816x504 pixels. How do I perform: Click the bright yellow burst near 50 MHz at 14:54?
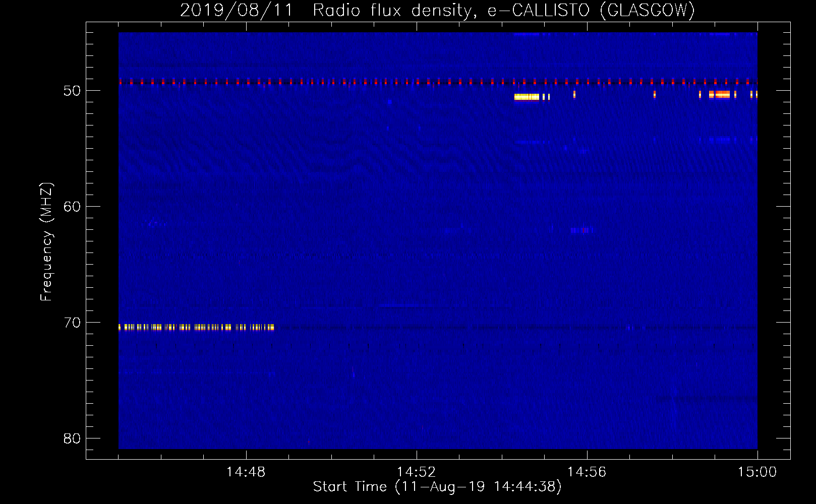(x=527, y=97)
